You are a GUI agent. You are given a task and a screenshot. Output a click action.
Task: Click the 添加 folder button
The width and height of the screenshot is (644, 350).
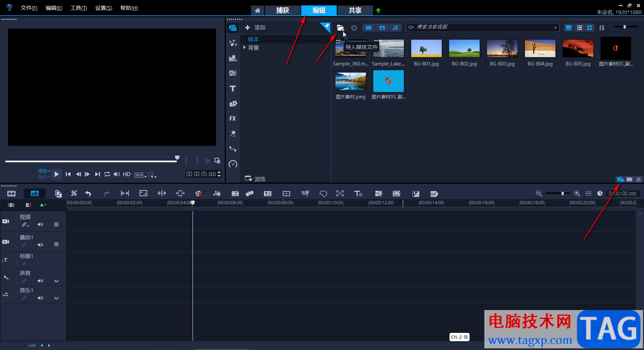coord(255,28)
